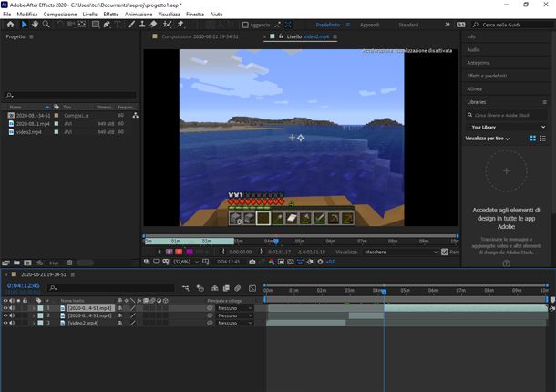Take a snapshot with camera icon

pos(252,262)
